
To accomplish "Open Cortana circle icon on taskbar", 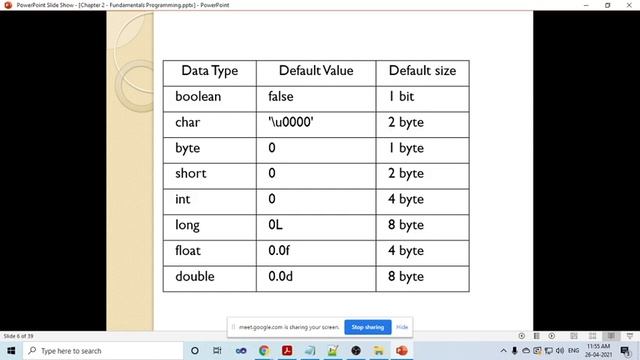I will pos(195,351).
